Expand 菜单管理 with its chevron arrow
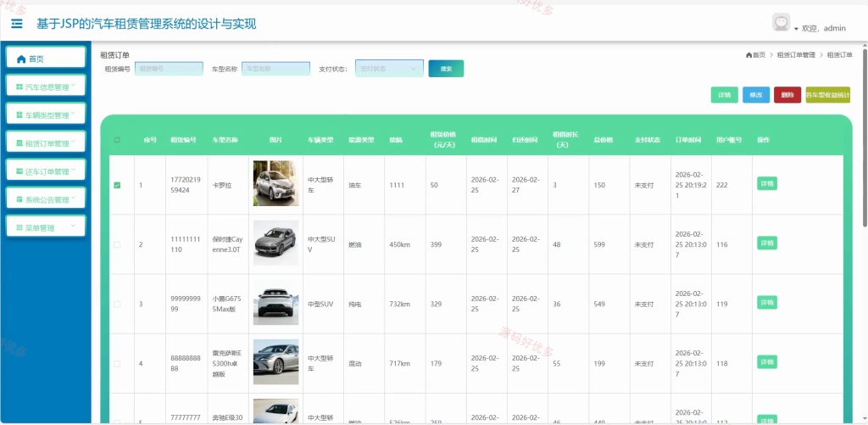868x425 pixels. (x=73, y=226)
